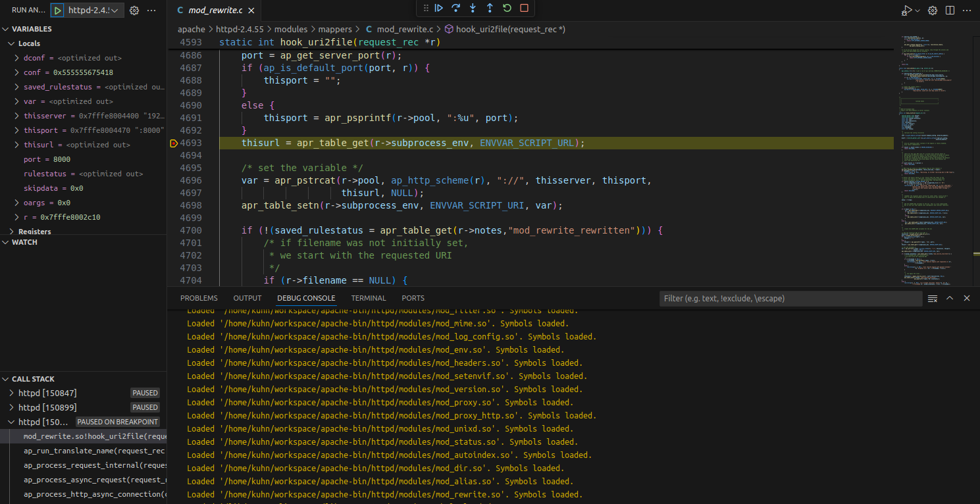This screenshot has width=980, height=504.
Task: Select ap_process_request_internal stack frame
Action: tap(84, 465)
